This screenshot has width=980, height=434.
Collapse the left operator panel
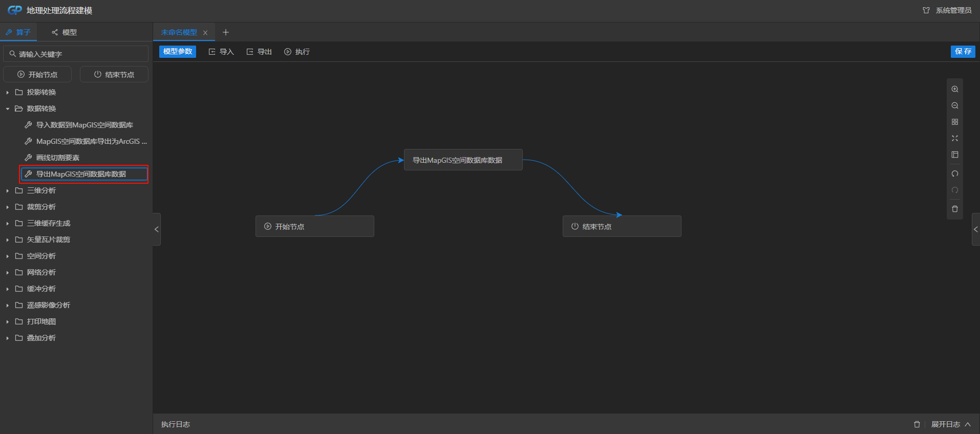(157, 229)
